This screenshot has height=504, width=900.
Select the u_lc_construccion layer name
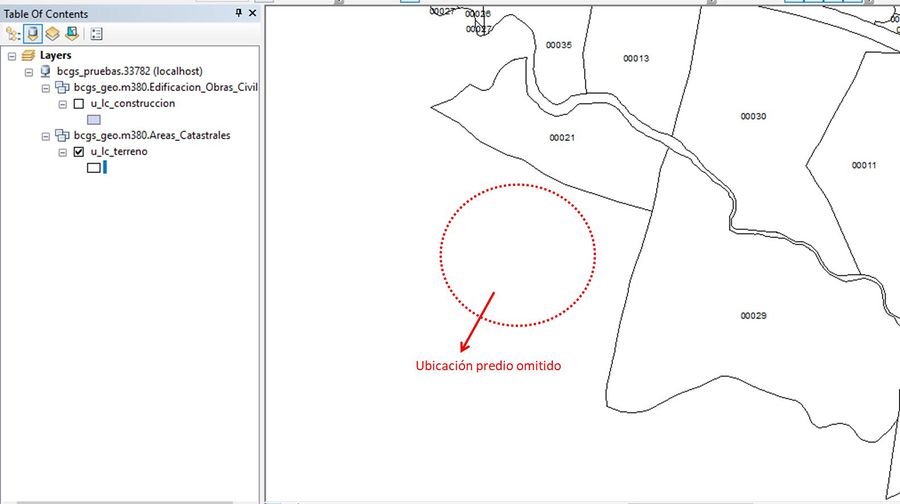click(x=133, y=103)
